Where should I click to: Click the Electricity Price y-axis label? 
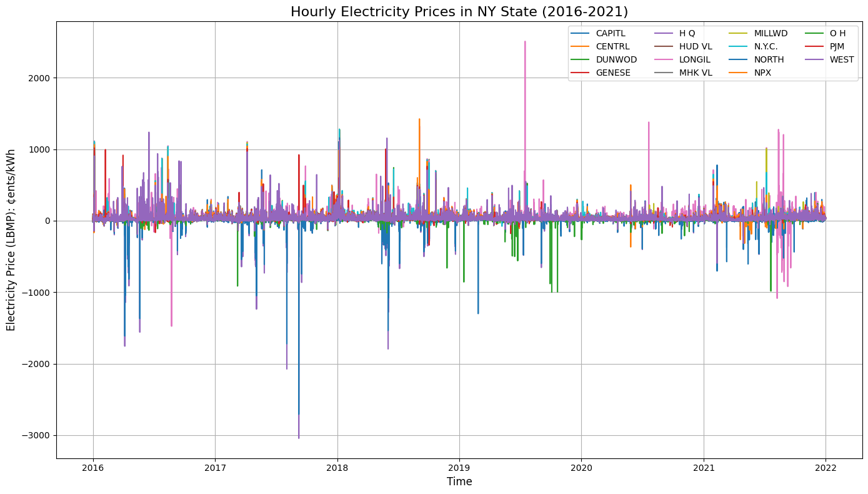click(x=11, y=239)
